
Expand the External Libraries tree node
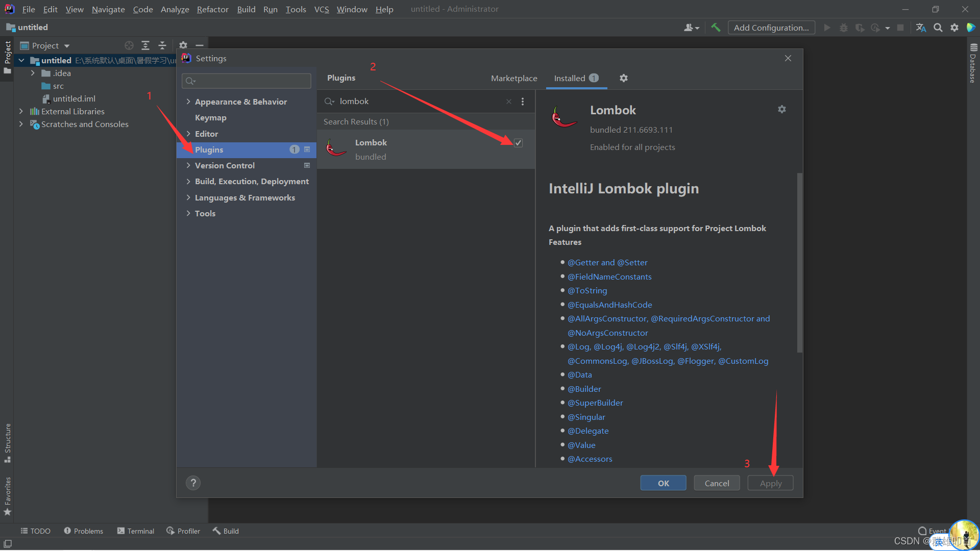21,111
